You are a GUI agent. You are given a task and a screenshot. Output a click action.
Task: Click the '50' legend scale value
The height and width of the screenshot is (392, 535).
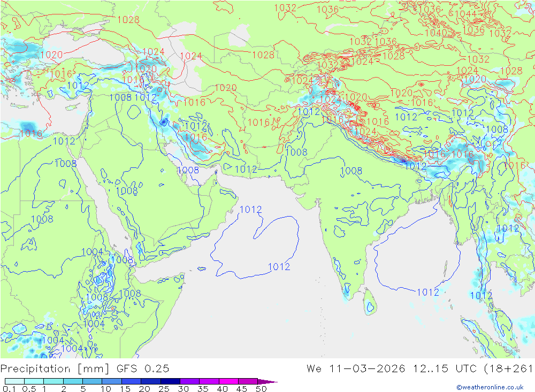tap(261, 389)
